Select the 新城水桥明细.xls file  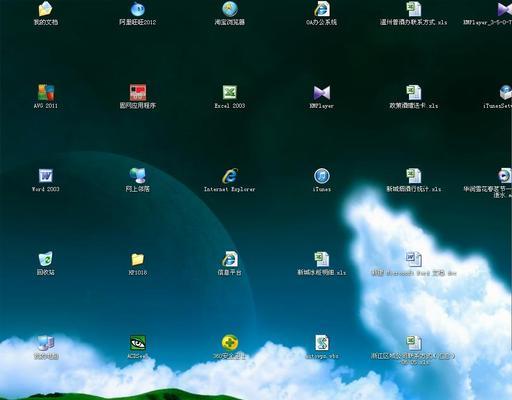[x=322, y=259]
